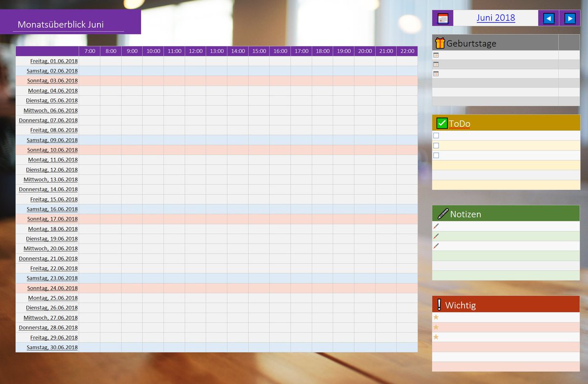Open Sonntag, 17.06.2018 day link
This screenshot has height=384, width=588.
(52, 219)
